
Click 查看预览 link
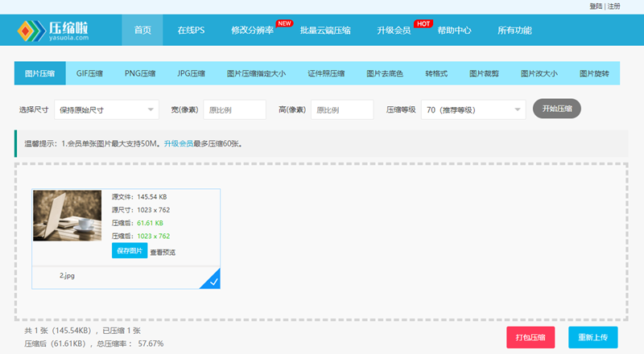tap(163, 252)
